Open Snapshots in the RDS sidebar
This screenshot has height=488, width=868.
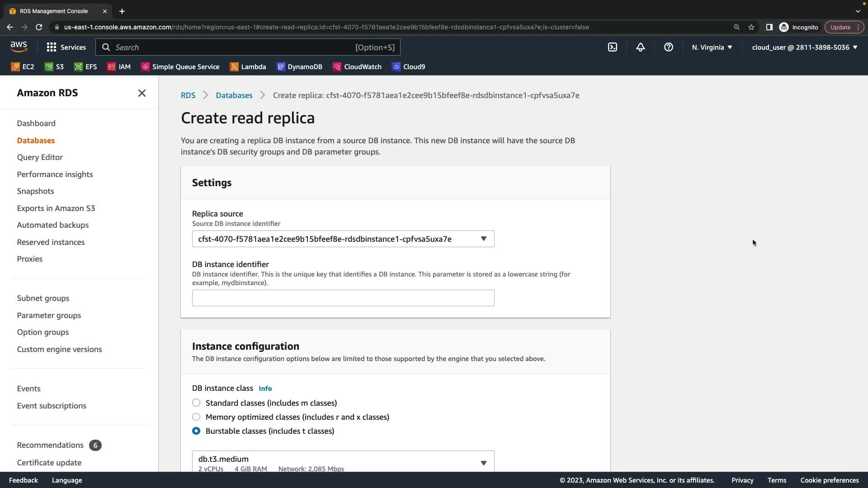[x=35, y=191]
